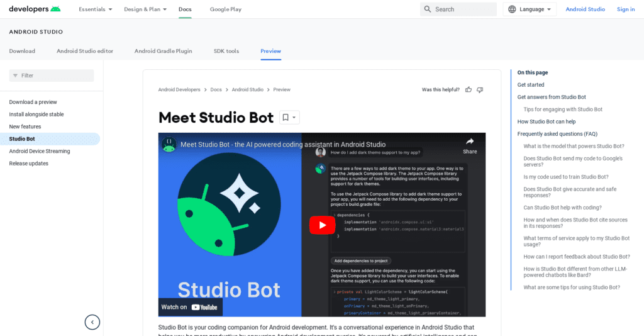
Task: Jump to How Studio Bot can help
Action: [x=547, y=121]
